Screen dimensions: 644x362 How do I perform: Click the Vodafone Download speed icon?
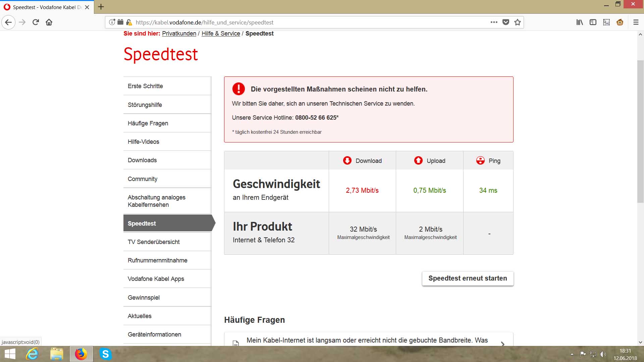pyautogui.click(x=347, y=161)
